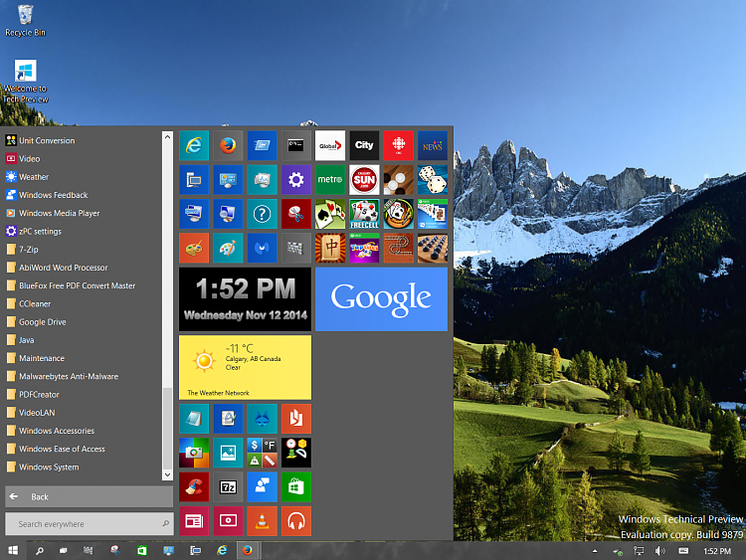Screen dimensions: 746x560
Task: Open the Notepad tile
Action: pyautogui.click(x=194, y=419)
